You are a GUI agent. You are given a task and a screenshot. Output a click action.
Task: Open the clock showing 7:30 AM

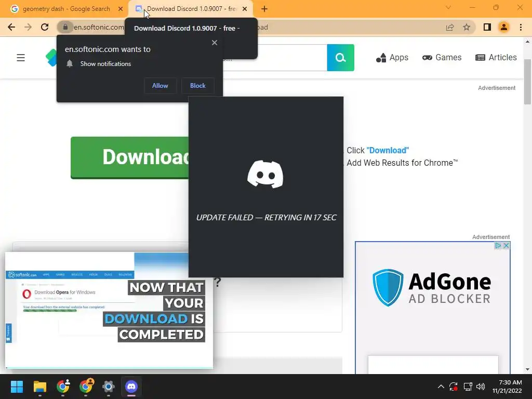[x=507, y=387]
